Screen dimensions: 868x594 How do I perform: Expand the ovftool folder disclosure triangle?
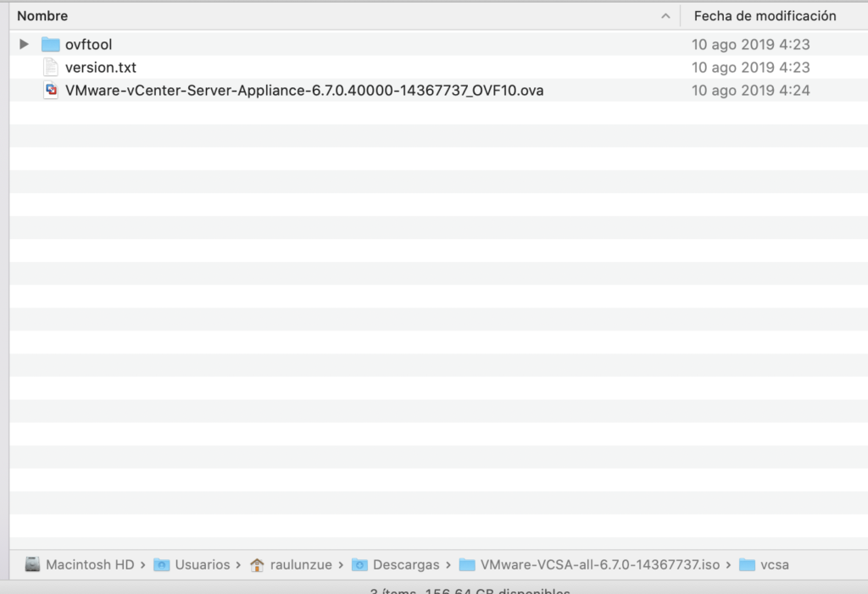click(23, 44)
